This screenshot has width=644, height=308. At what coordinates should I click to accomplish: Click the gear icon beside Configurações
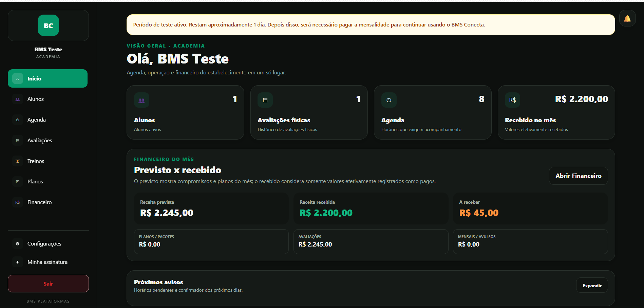(x=18, y=244)
